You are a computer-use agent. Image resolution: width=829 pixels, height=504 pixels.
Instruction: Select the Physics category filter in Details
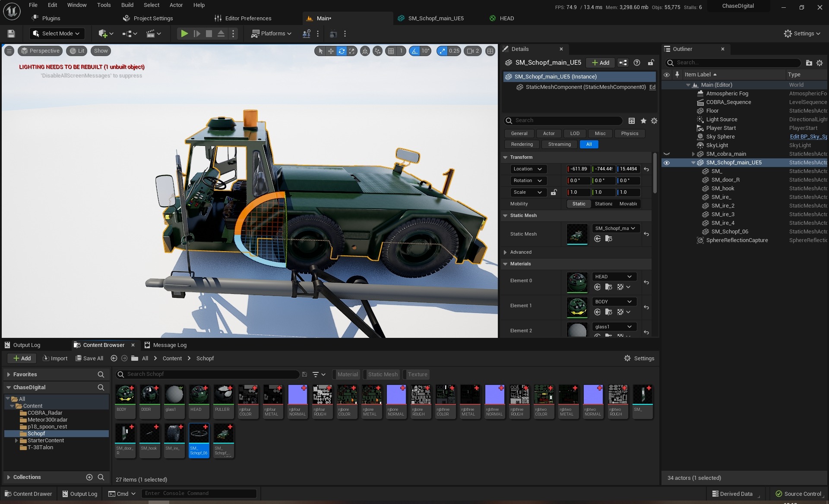(x=630, y=134)
